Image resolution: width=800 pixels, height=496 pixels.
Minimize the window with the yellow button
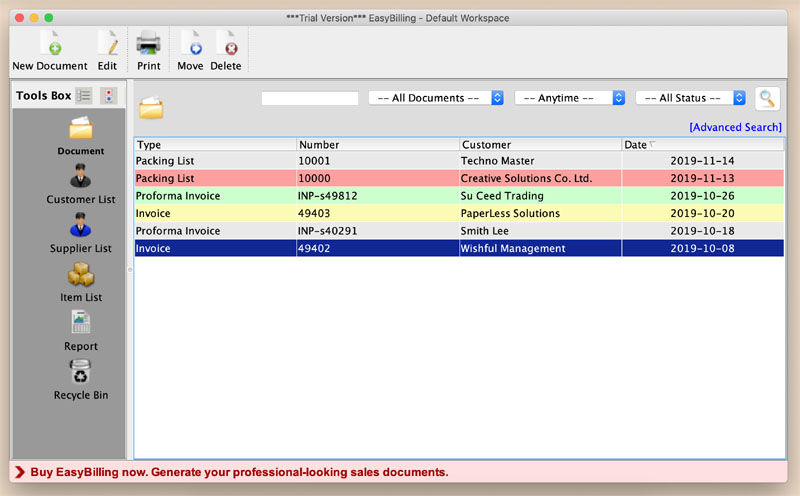34,18
